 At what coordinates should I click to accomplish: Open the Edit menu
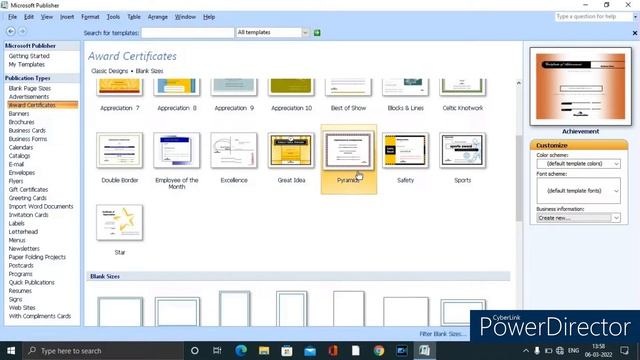point(29,17)
